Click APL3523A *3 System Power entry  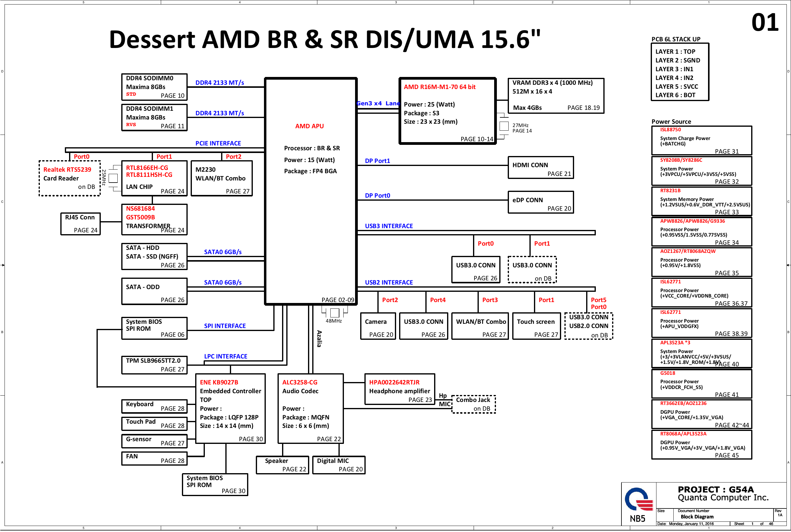(x=701, y=354)
